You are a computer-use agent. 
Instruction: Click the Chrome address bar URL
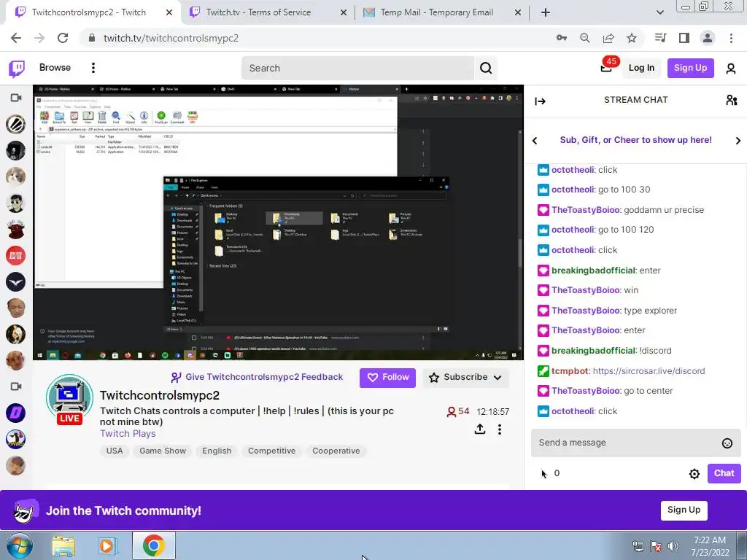(171, 38)
